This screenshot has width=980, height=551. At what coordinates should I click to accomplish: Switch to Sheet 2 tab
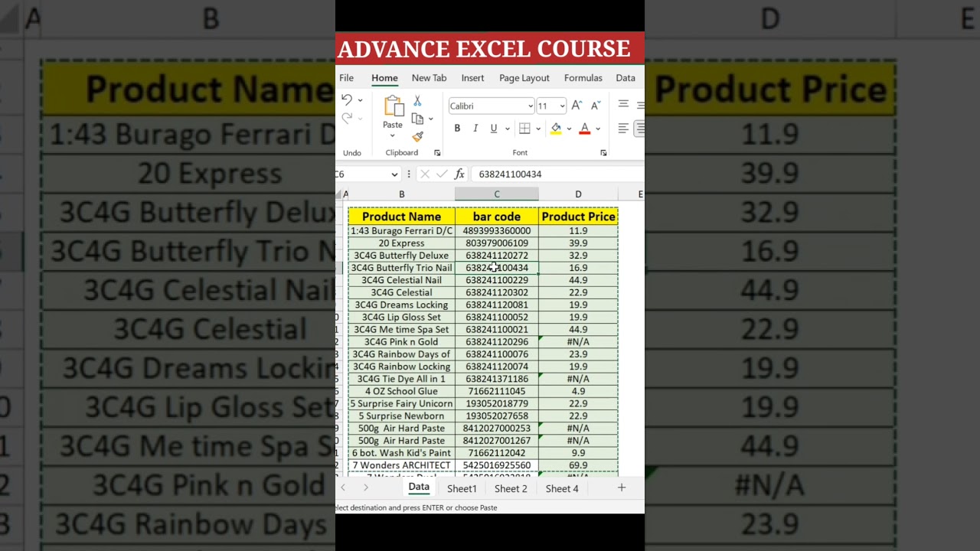[x=511, y=488]
